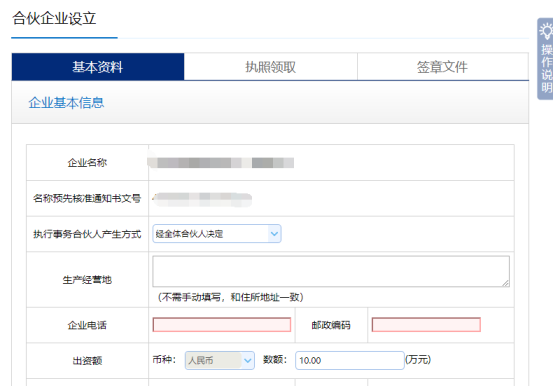Click the hint text 不需手动填写，和住所地址一致

(231, 297)
